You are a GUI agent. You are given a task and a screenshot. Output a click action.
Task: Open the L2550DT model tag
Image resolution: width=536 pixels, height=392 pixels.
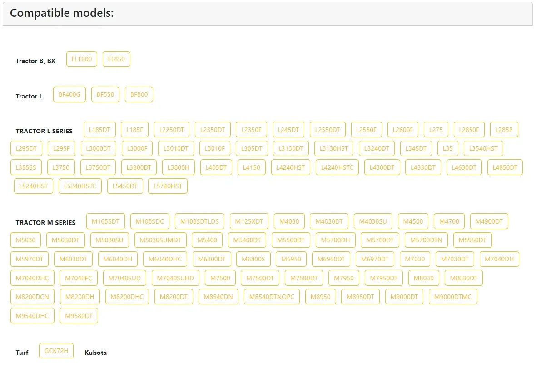(328, 130)
